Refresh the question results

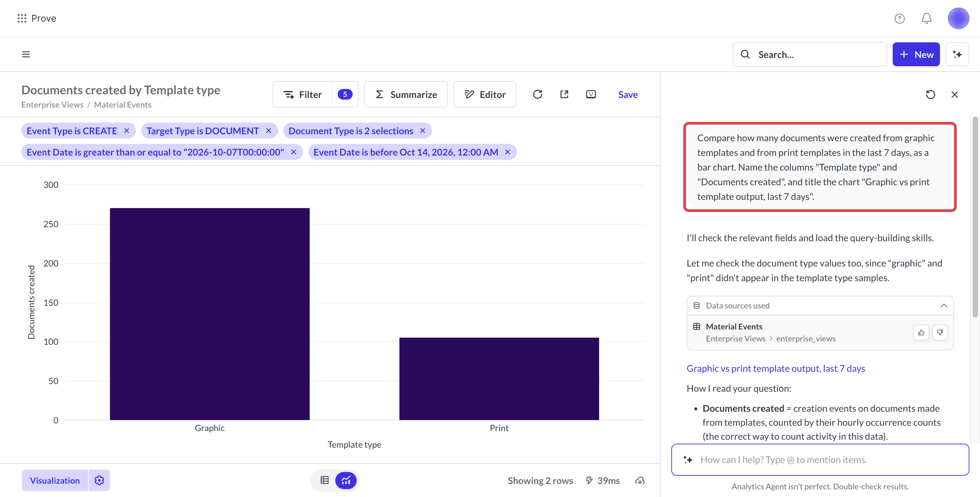537,94
